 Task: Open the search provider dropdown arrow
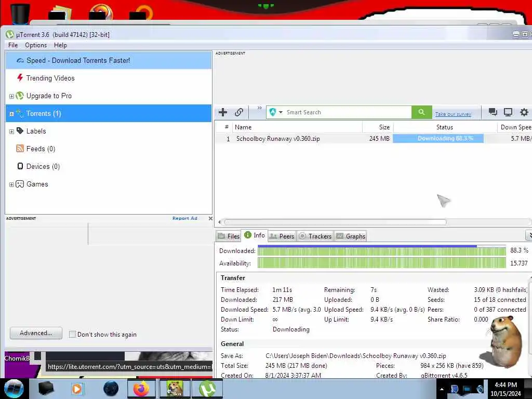tap(281, 112)
